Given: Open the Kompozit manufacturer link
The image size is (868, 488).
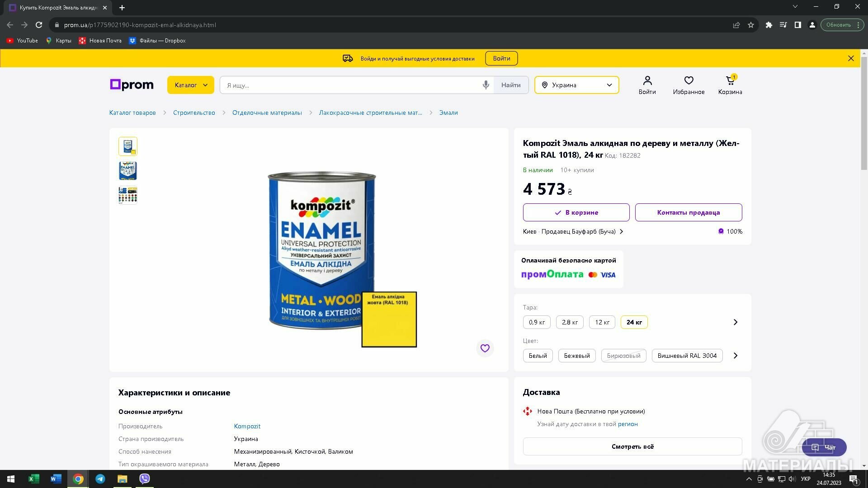Looking at the screenshot, I should coord(247,426).
